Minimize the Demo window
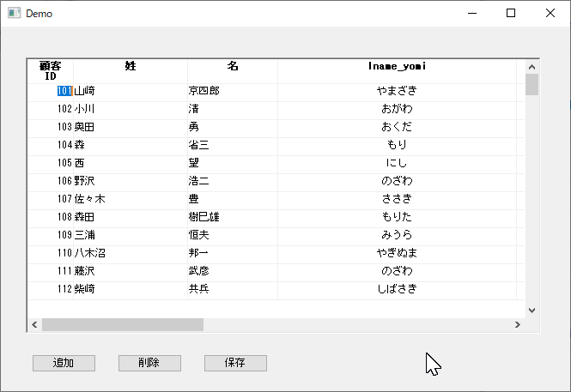Screen dimensions: 571x392 (x=471, y=14)
